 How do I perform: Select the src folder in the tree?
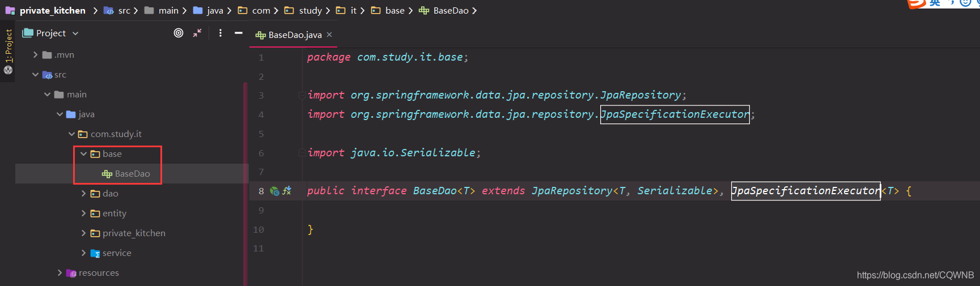[131, 75]
